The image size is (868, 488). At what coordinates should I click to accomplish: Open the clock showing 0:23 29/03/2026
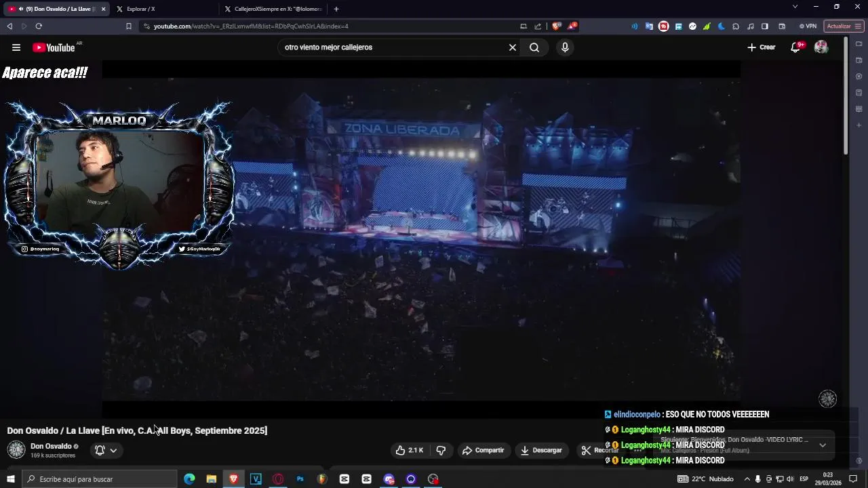click(x=828, y=479)
